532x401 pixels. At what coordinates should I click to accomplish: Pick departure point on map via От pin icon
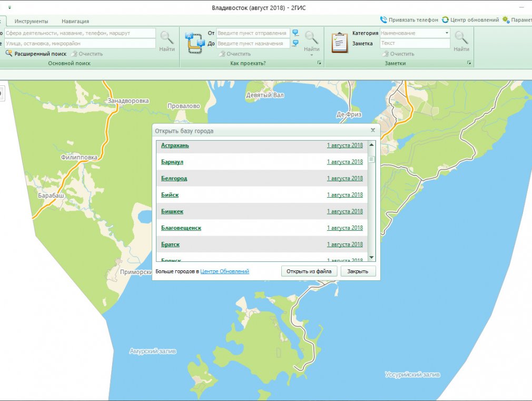(295, 33)
